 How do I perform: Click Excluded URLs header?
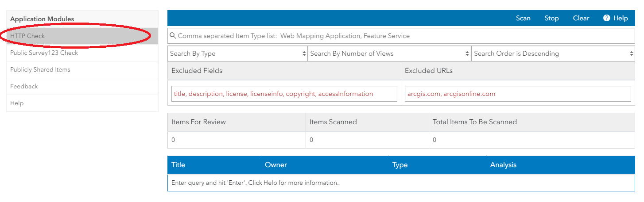coord(429,71)
